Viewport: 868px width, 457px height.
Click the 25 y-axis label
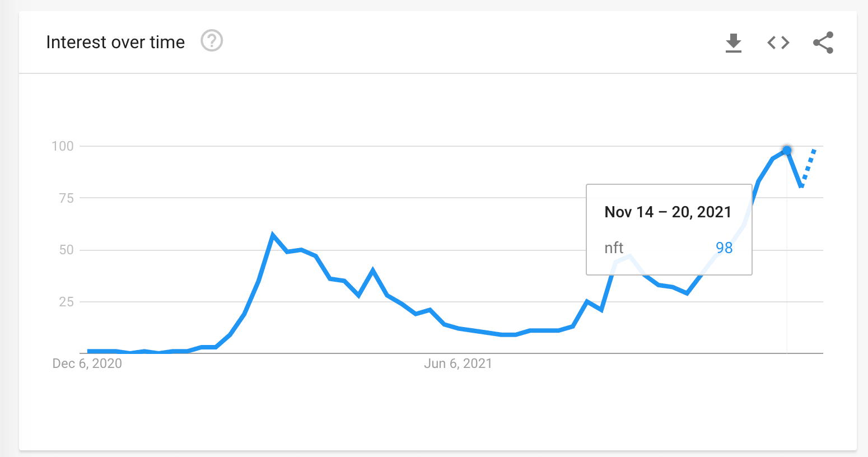coord(67,302)
